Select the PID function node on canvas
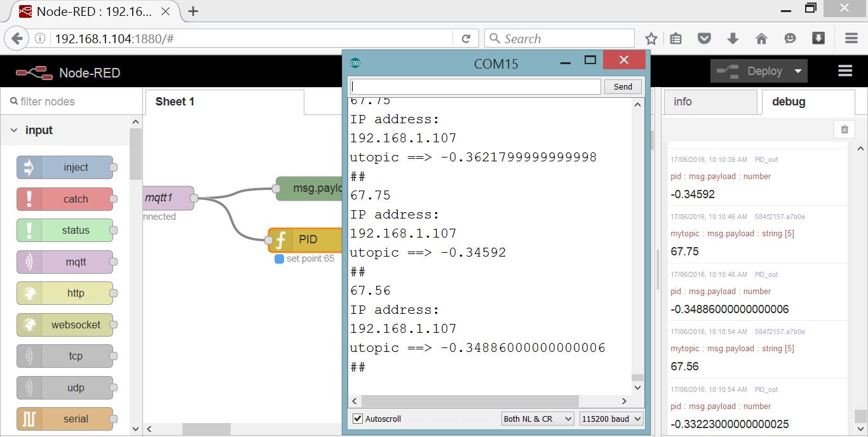The height and width of the screenshot is (437, 868). pyautogui.click(x=305, y=240)
